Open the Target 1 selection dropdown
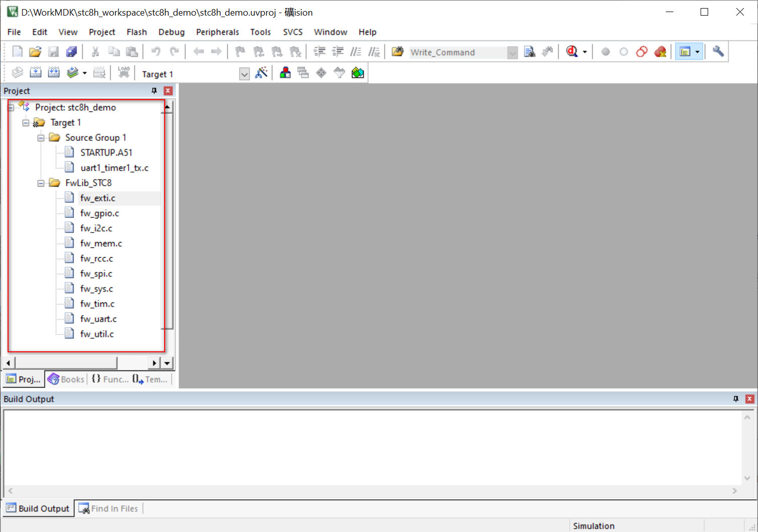Image resolution: width=758 pixels, height=532 pixels. pyautogui.click(x=244, y=73)
